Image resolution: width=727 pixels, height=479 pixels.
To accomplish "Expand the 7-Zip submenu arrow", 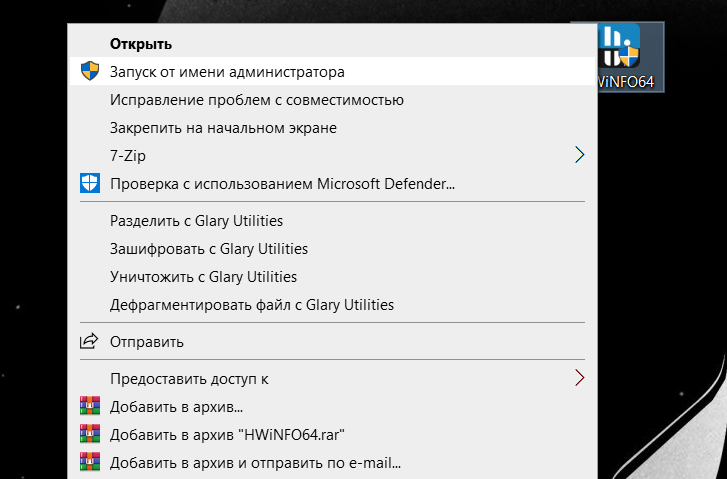I will [579, 155].
